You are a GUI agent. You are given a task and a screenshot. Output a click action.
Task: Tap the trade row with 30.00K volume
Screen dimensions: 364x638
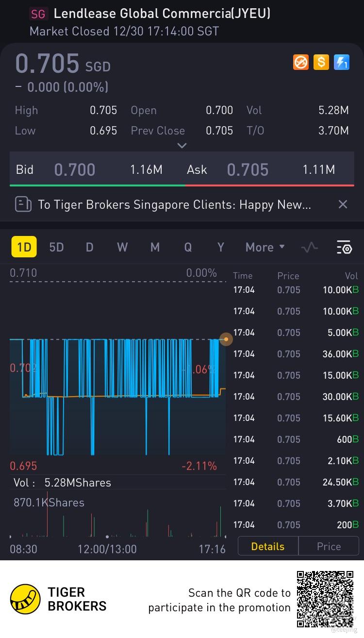tap(296, 397)
